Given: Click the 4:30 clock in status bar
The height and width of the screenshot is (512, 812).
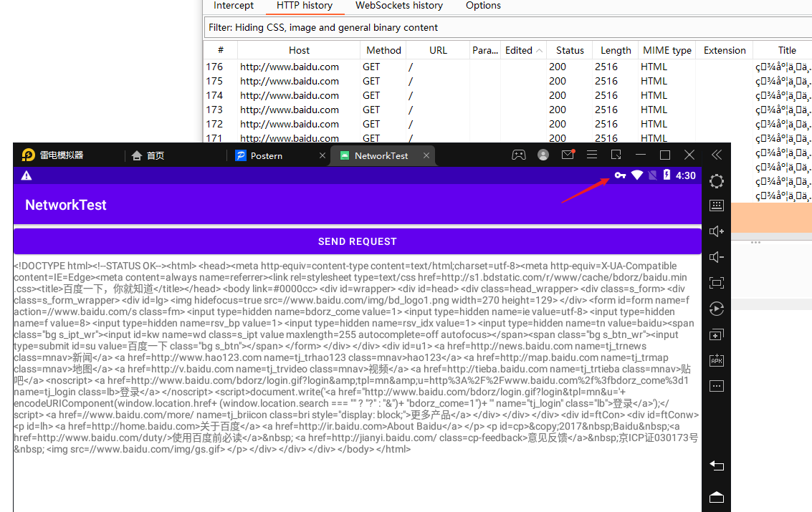Looking at the screenshot, I should 685,175.
